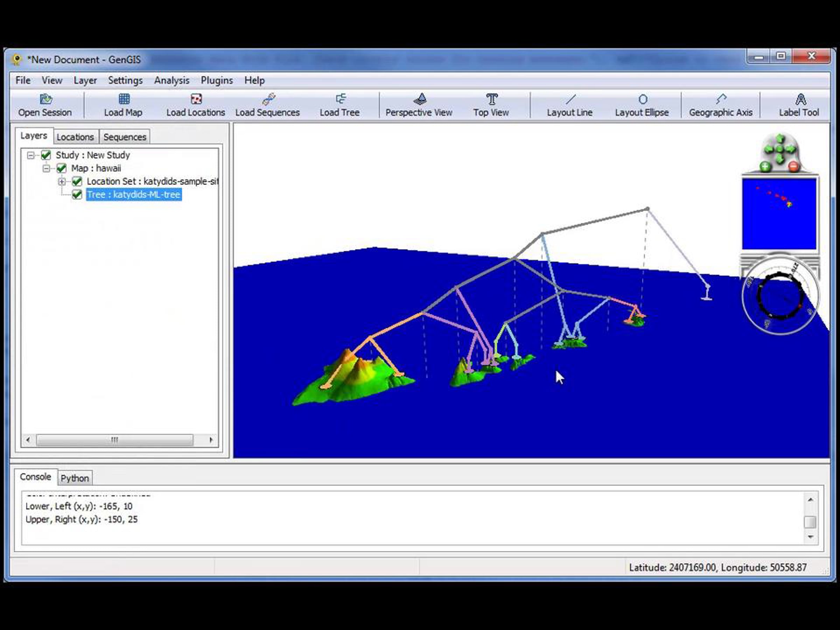Click the Open Session toolbar icon

tap(45, 99)
